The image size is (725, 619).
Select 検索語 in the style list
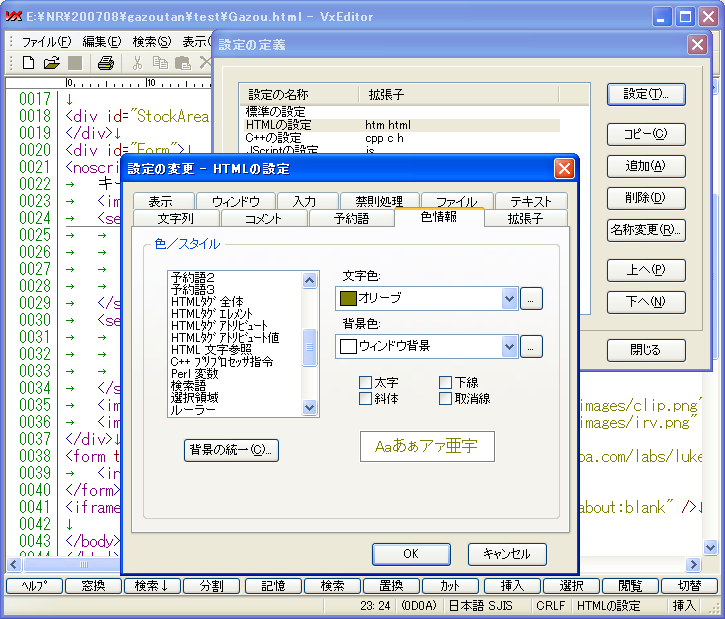(x=188, y=386)
